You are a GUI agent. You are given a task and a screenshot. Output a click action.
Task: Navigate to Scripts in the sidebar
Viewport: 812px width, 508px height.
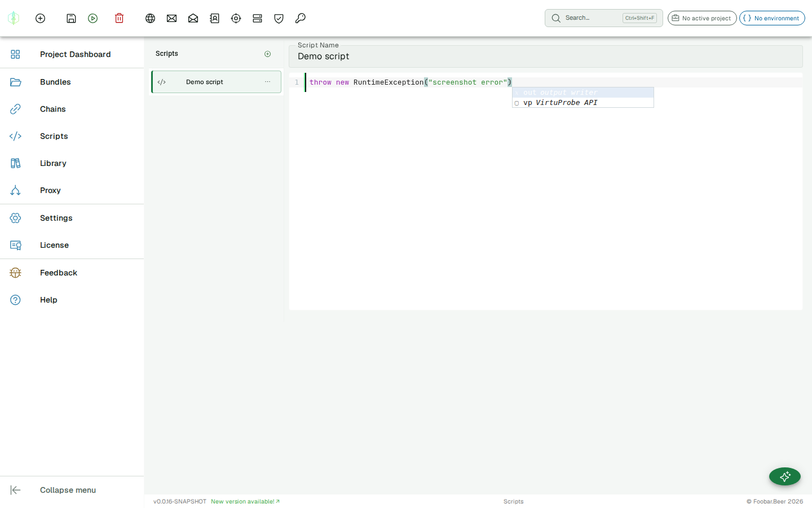click(x=72, y=136)
